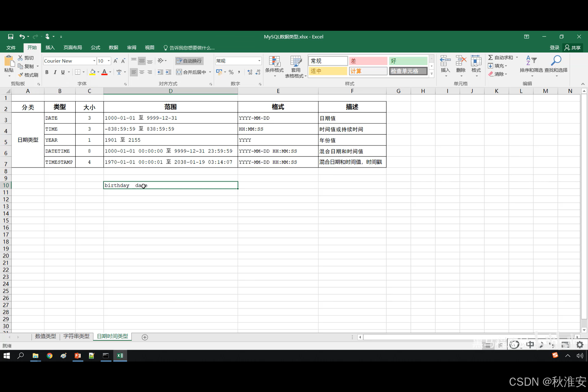
Task: Toggle Bold formatting button
Action: point(47,72)
